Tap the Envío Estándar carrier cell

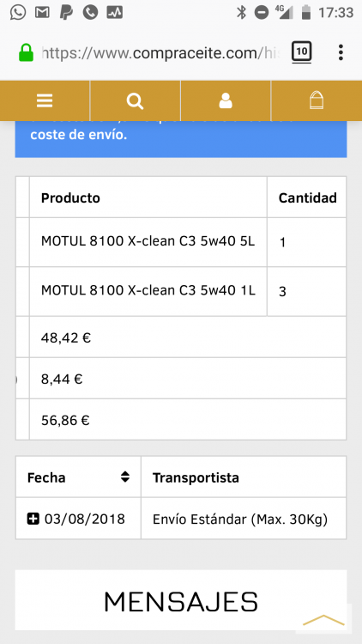[244, 519]
